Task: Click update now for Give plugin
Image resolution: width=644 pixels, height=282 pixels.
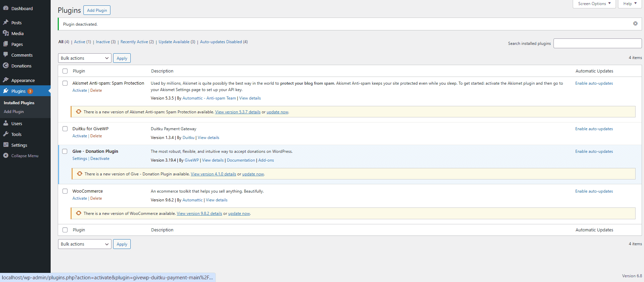Action: (x=253, y=174)
